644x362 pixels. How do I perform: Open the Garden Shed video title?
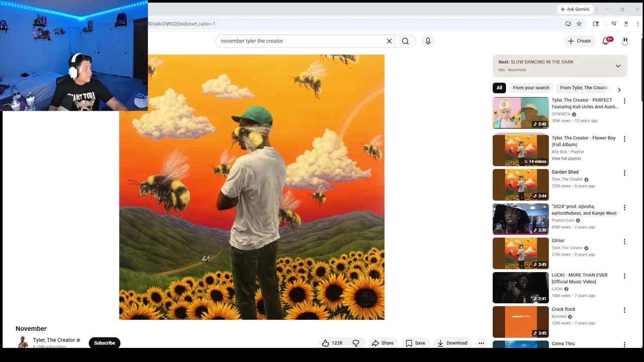(565, 172)
